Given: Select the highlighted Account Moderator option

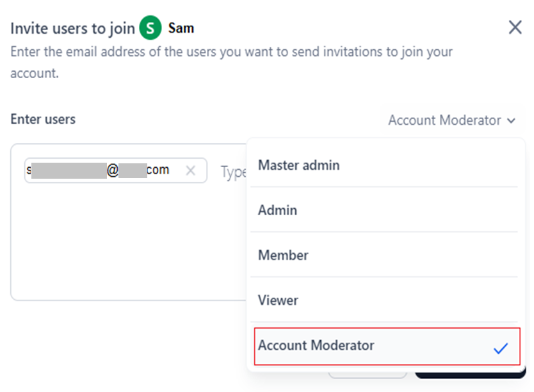Looking at the screenshot, I should point(316,346).
